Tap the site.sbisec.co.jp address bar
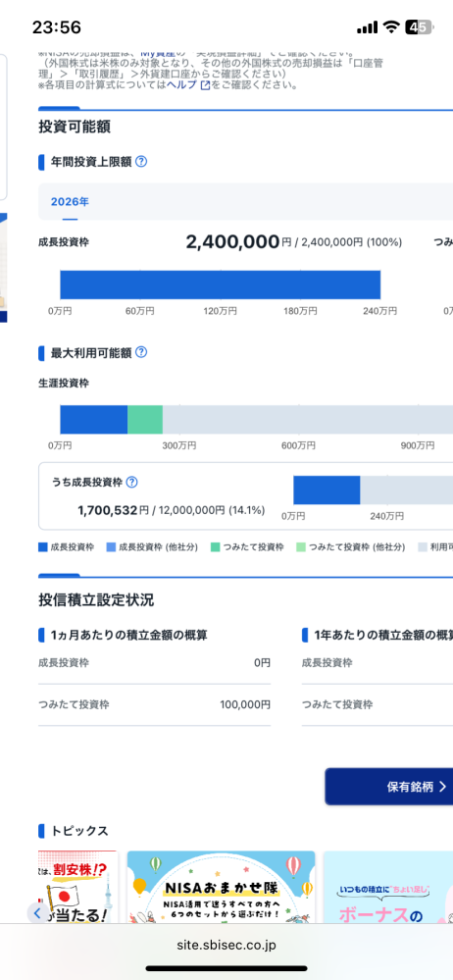Image resolution: width=453 pixels, height=980 pixels. pyautogui.click(x=226, y=945)
